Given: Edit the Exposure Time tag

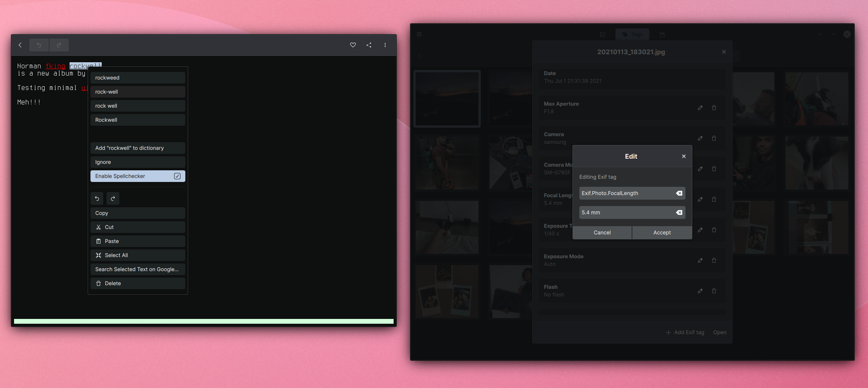Looking at the screenshot, I should (x=700, y=230).
